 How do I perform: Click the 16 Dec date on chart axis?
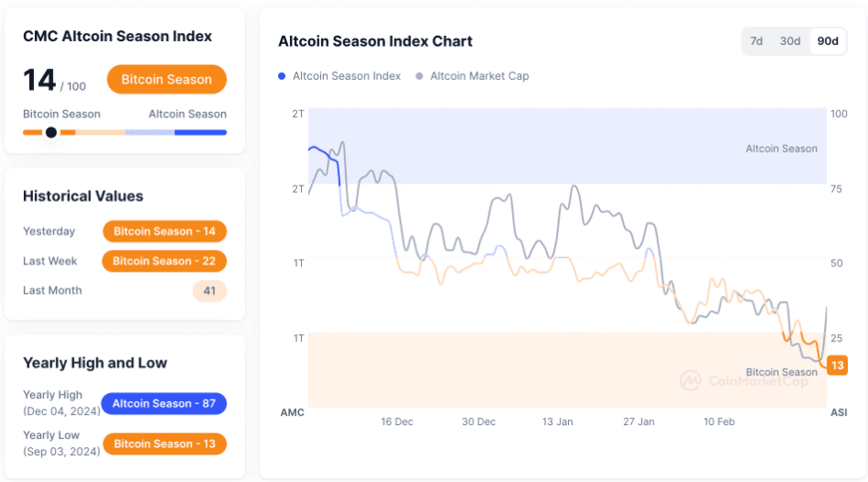[x=397, y=422]
